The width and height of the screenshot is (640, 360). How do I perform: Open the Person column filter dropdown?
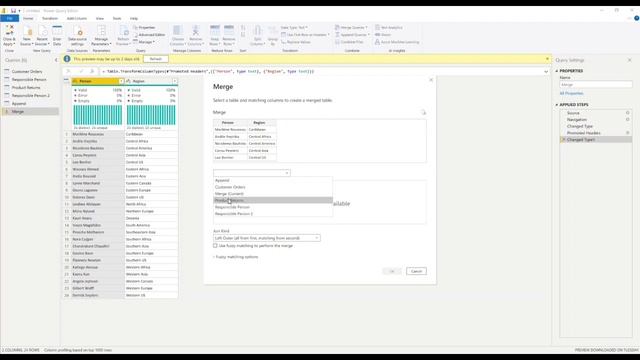pyautogui.click(x=121, y=81)
